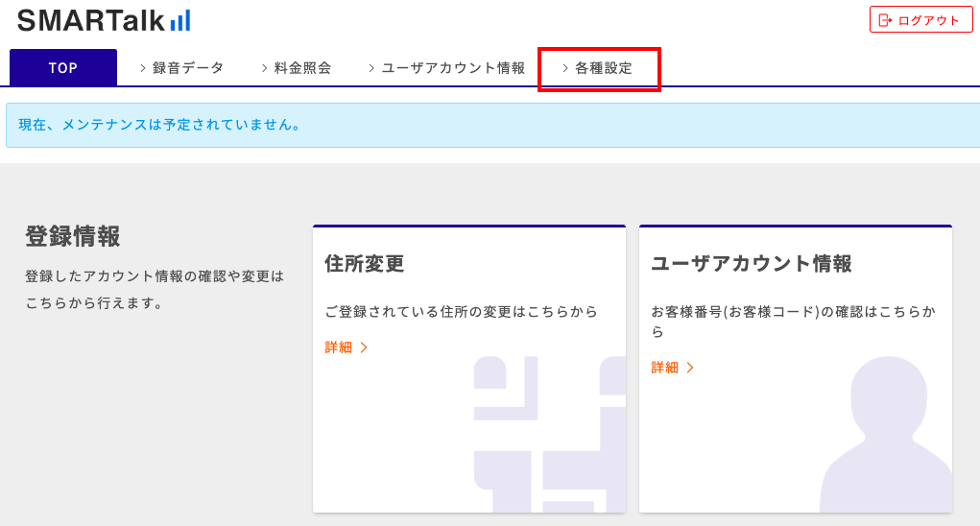Image resolution: width=980 pixels, height=526 pixels.
Task: Click the chevron before 各種設定
Action: (565, 68)
